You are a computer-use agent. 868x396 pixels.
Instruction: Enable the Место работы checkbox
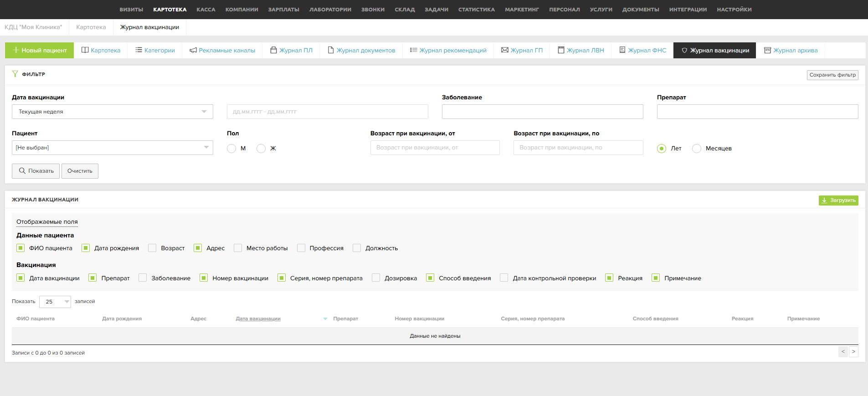(x=238, y=248)
